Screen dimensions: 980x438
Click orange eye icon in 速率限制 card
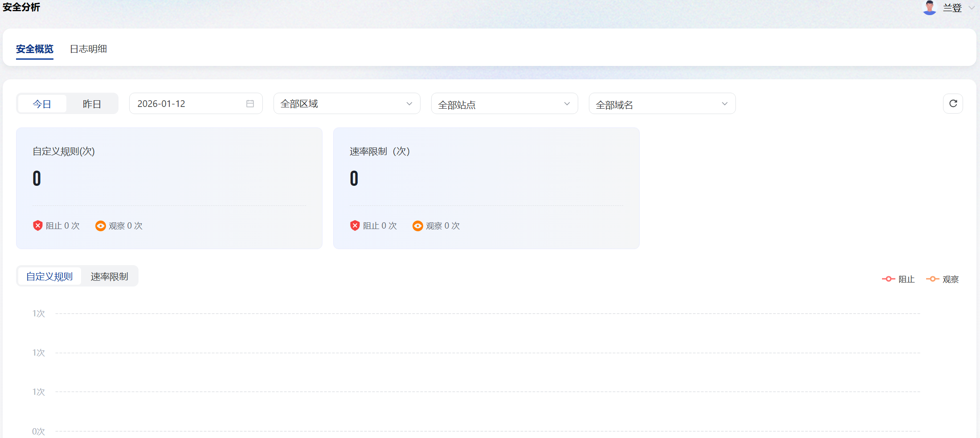[x=418, y=226]
